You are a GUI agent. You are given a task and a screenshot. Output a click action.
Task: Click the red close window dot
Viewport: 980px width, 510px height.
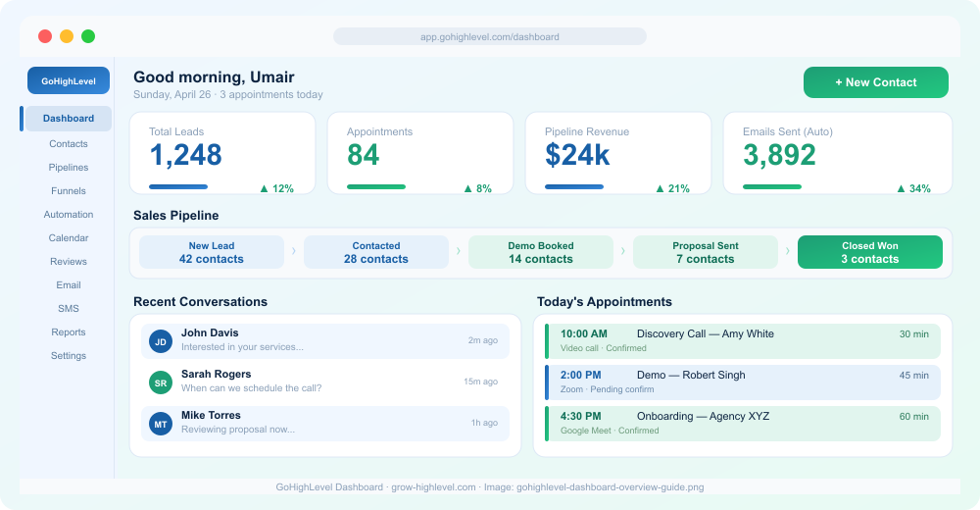coord(45,36)
